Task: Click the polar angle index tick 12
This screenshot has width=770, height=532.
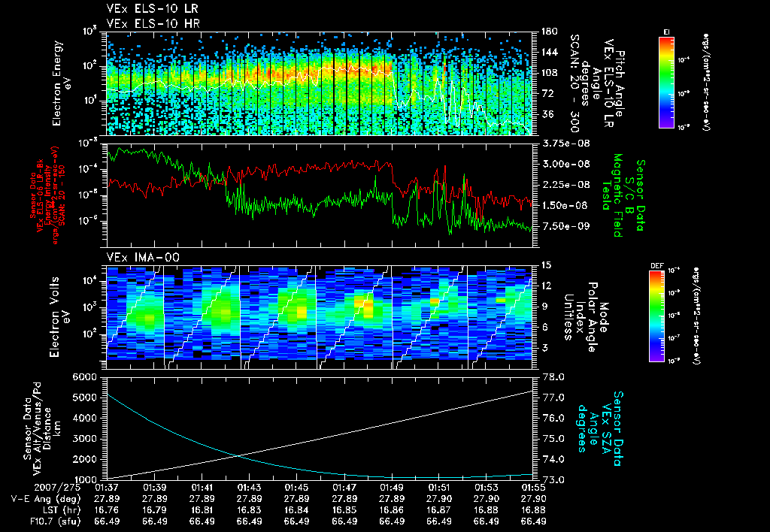Action: pos(545,286)
